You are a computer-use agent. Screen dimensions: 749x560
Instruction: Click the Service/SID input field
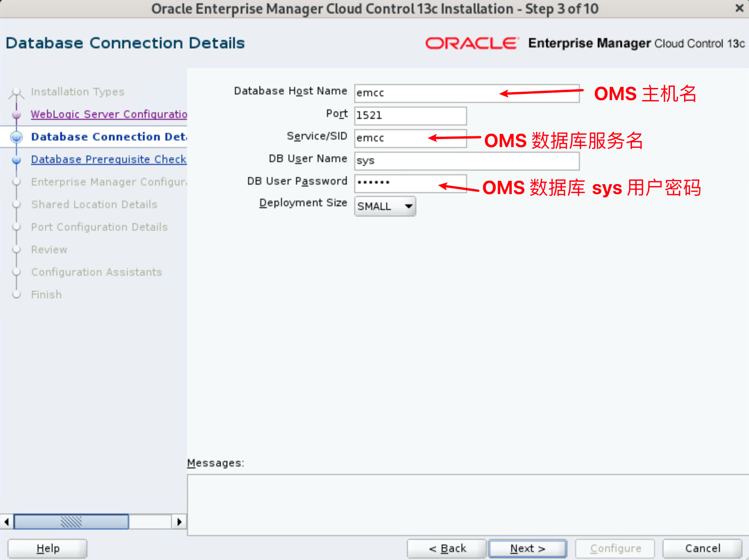point(410,138)
